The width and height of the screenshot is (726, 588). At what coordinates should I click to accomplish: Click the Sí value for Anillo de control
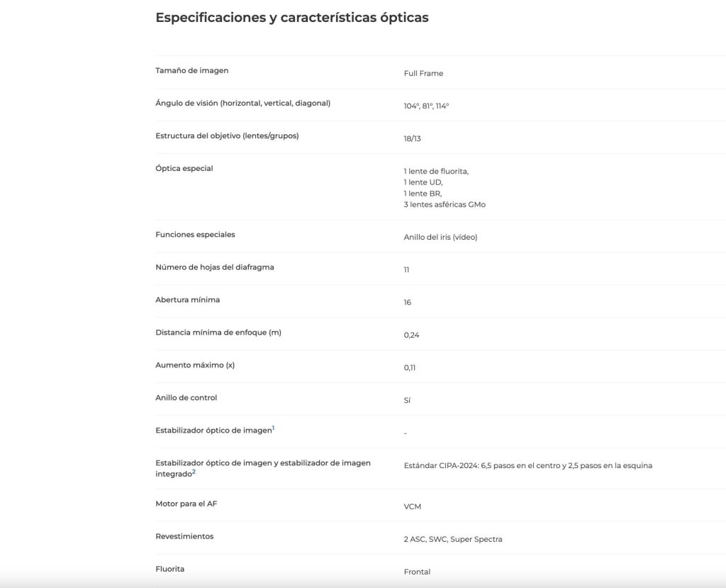[x=407, y=400]
